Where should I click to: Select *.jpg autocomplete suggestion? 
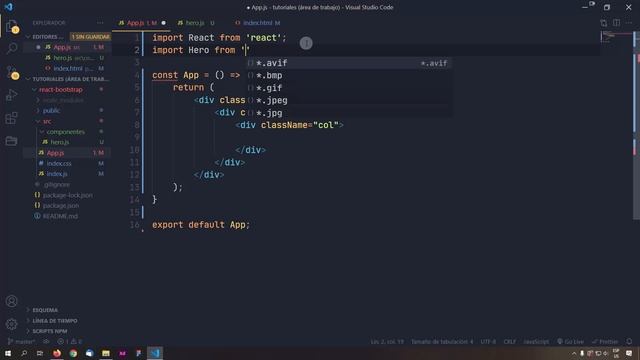click(349, 113)
